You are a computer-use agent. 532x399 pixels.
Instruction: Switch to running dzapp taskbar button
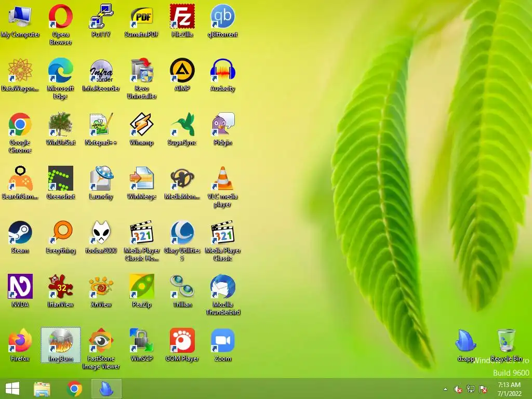106,389
